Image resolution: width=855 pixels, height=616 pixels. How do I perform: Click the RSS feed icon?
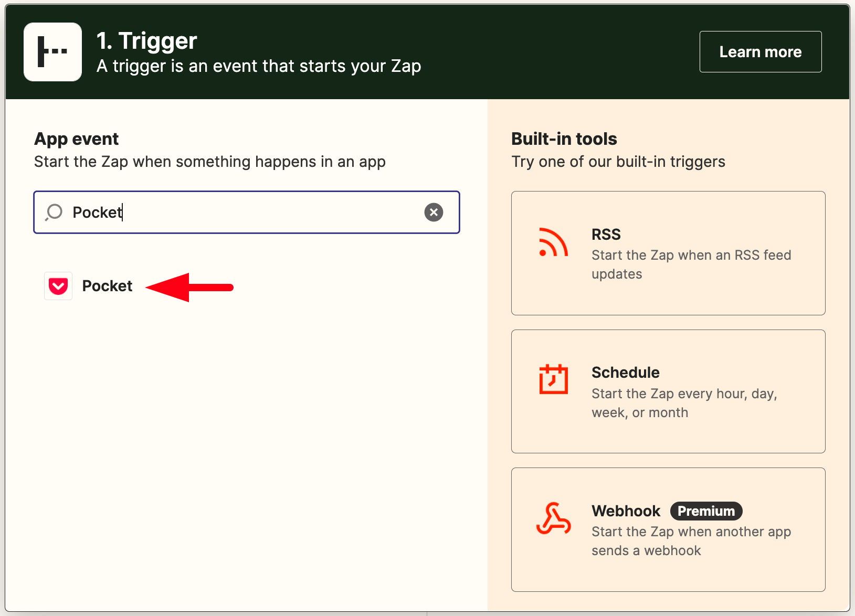point(553,242)
